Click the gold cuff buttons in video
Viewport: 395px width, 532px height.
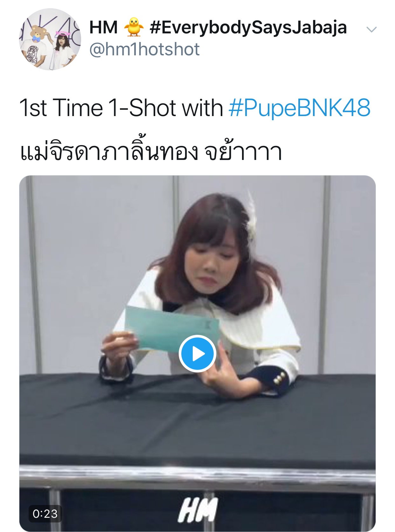point(279,379)
